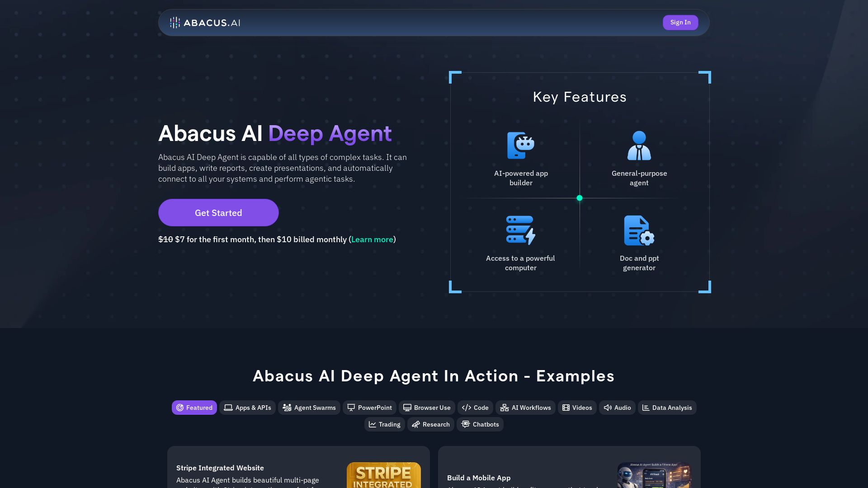Select the Apps & APIs tab
The width and height of the screenshot is (868, 488).
[247, 408]
